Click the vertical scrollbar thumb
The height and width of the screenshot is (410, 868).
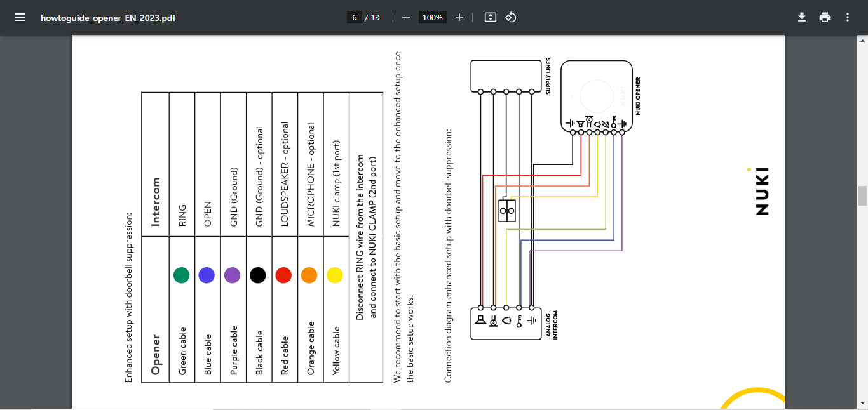tap(862, 195)
